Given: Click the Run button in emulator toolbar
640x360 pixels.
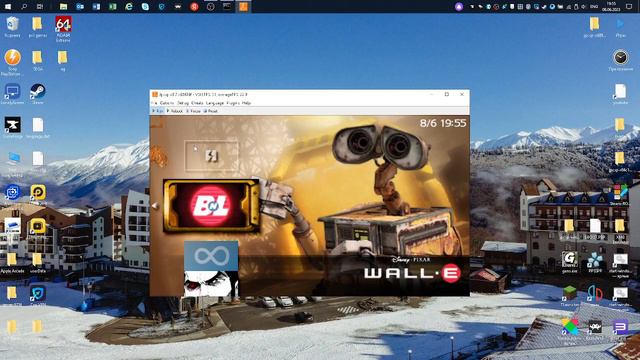Looking at the screenshot, I should pos(158,111).
